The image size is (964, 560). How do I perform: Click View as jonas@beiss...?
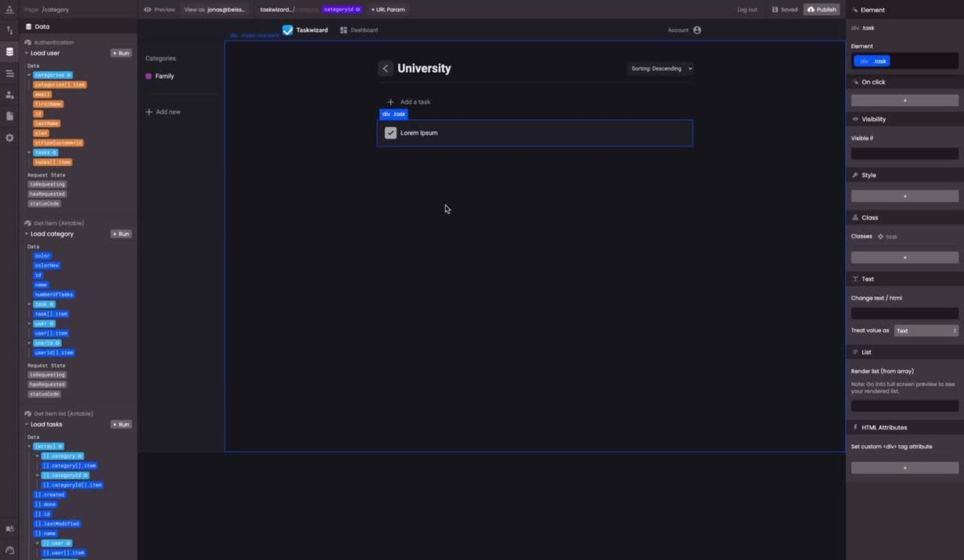[214, 9]
